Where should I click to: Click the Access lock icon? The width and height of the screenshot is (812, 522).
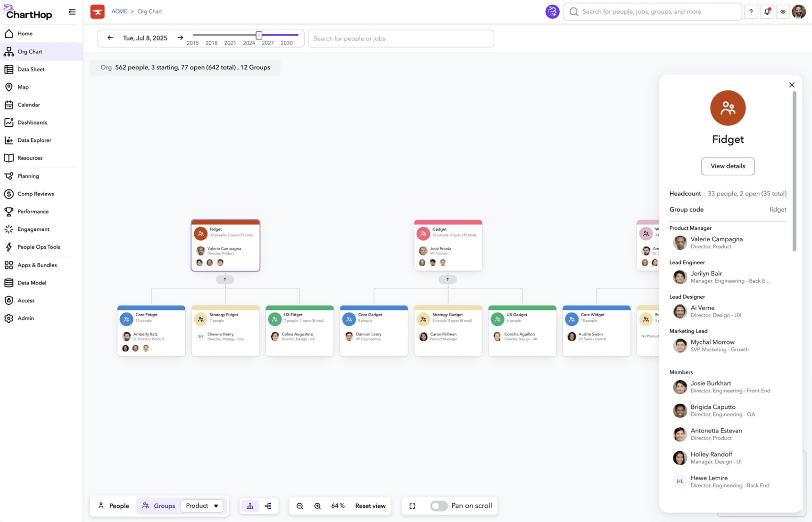[9, 301]
